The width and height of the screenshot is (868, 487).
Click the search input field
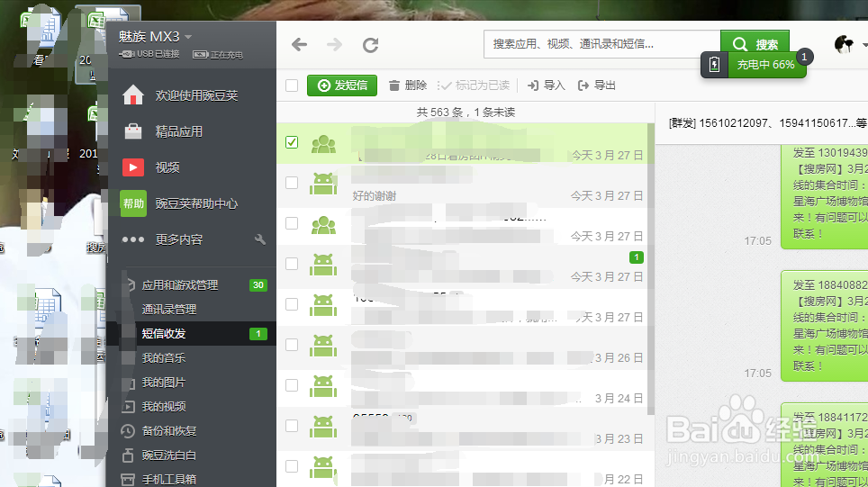(602, 44)
